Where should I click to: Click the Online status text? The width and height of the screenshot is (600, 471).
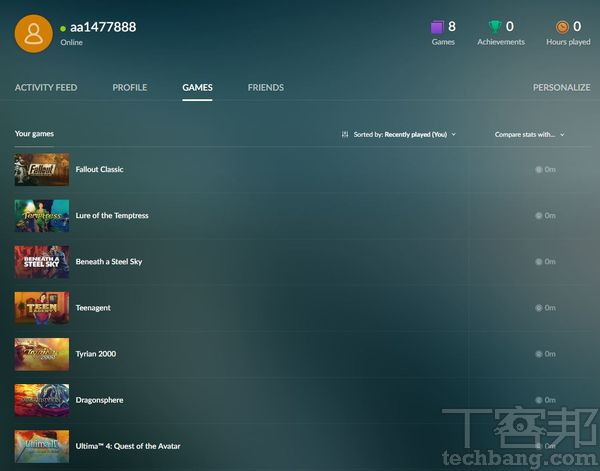[72, 42]
